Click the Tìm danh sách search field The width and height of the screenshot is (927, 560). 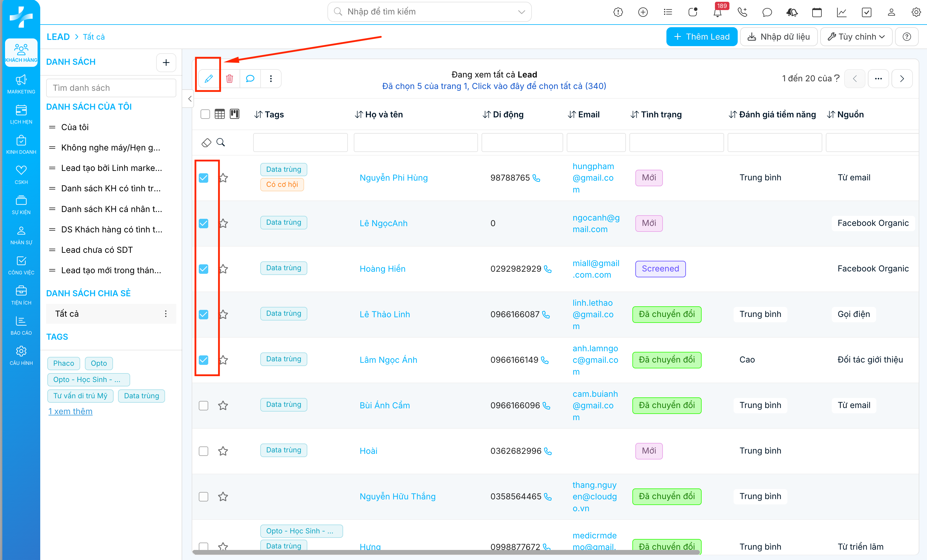[x=111, y=88]
